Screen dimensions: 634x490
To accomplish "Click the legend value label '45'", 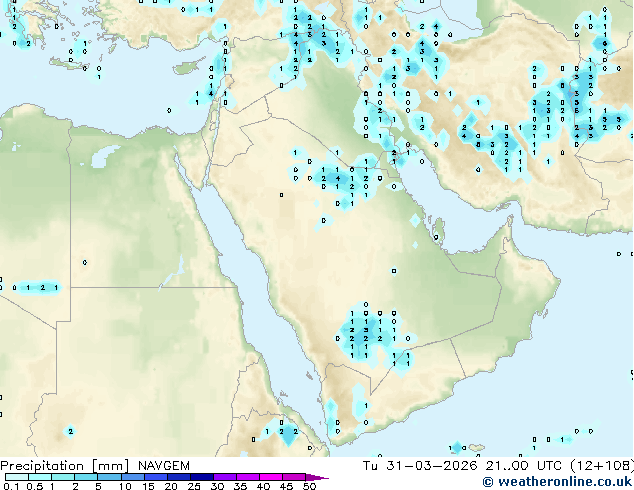I will [286, 486].
